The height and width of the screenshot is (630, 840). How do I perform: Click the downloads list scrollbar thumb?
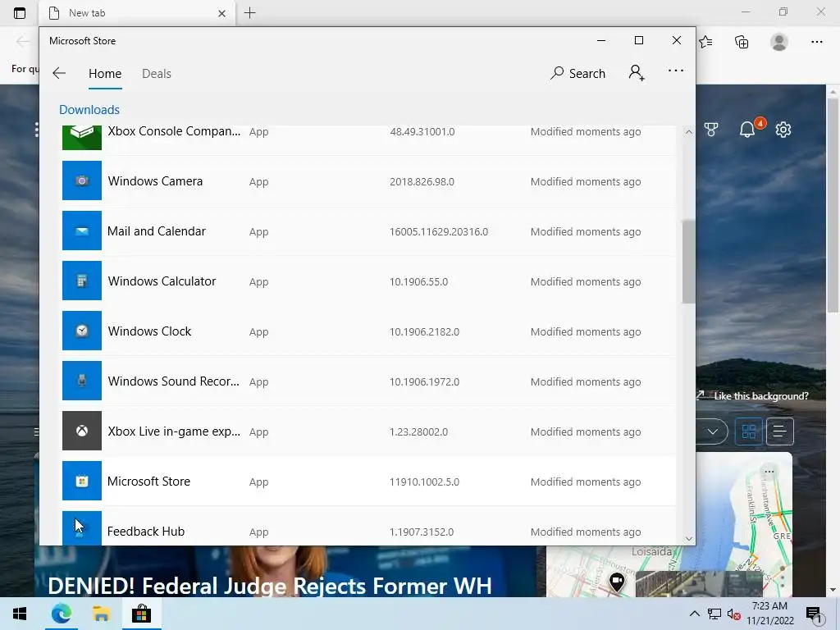(688, 262)
